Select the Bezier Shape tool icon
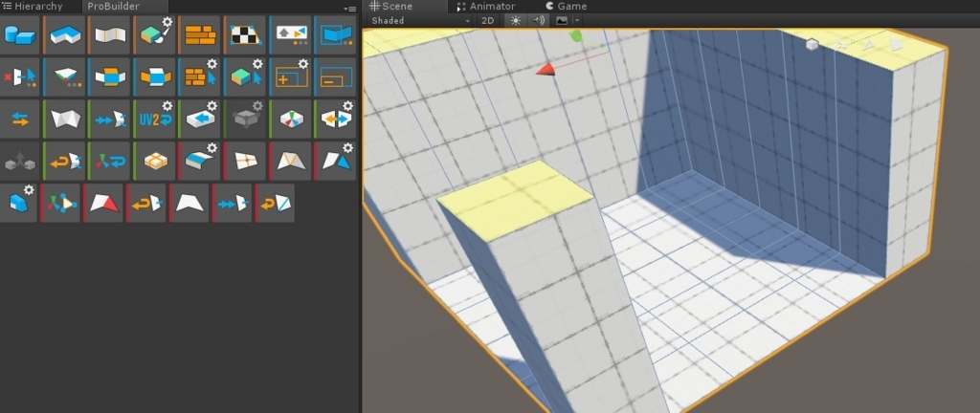Screen dimensions: 980x413 point(110,35)
